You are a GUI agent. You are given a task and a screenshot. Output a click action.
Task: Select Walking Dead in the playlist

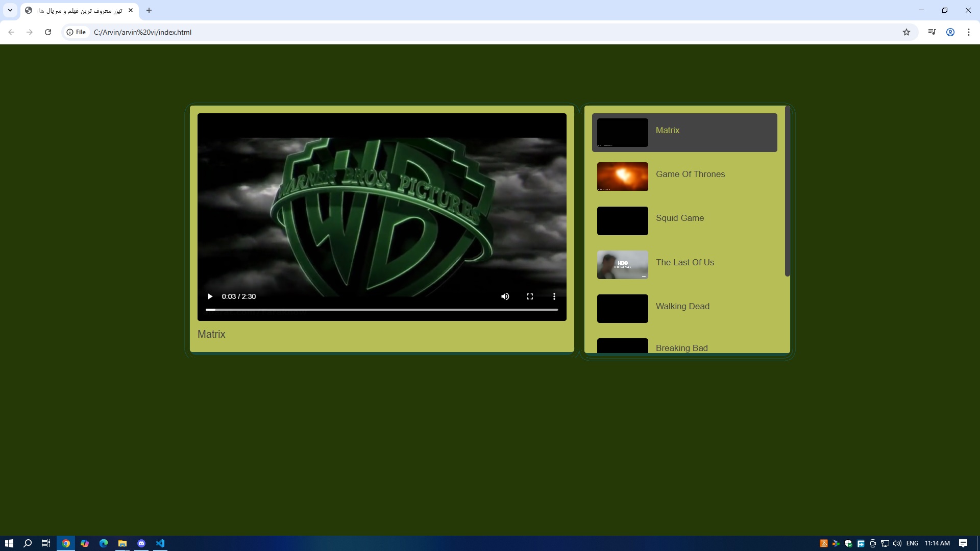tap(682, 307)
